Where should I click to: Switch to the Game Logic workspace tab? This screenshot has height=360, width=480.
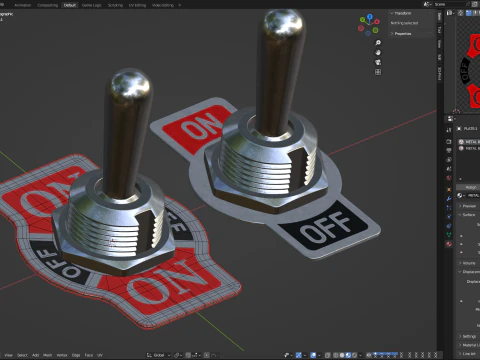91,5
